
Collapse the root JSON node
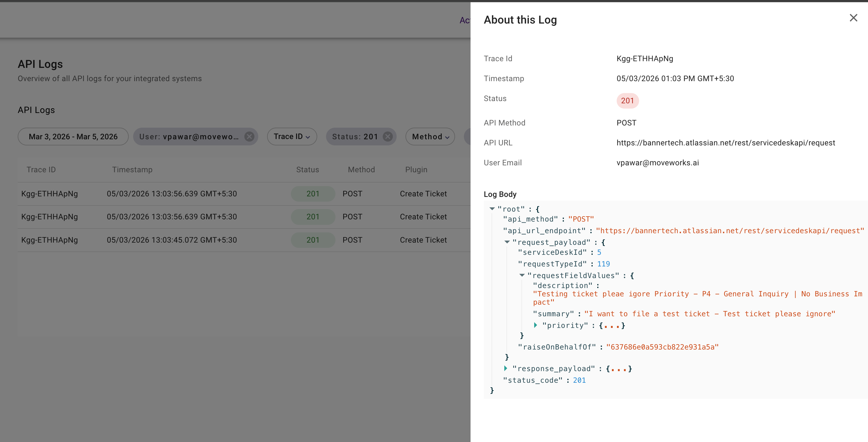point(492,209)
